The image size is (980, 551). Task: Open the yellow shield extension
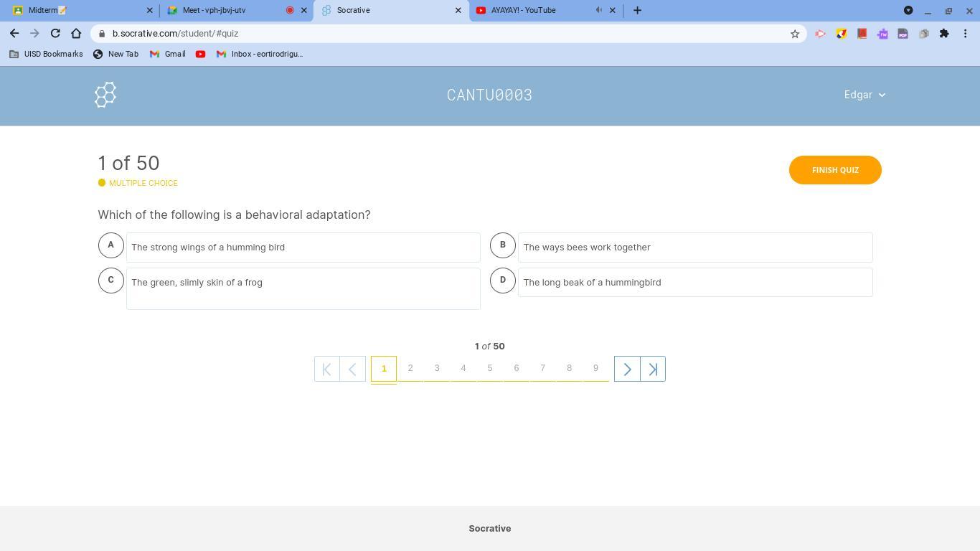tap(841, 34)
